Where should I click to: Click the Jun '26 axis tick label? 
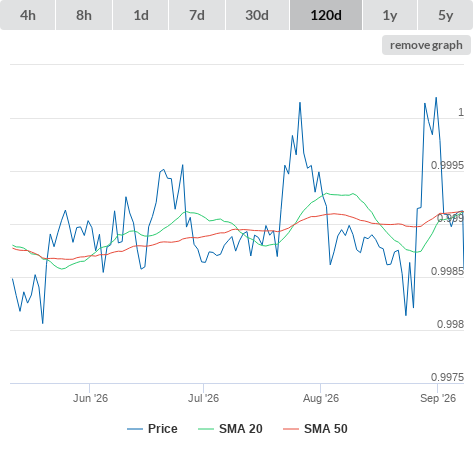[x=90, y=398]
